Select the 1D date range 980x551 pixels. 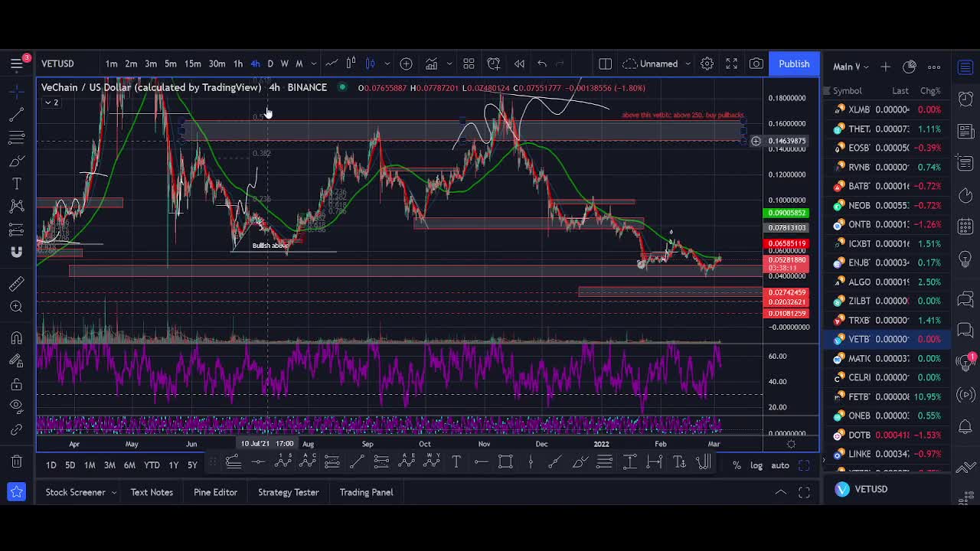tap(51, 465)
